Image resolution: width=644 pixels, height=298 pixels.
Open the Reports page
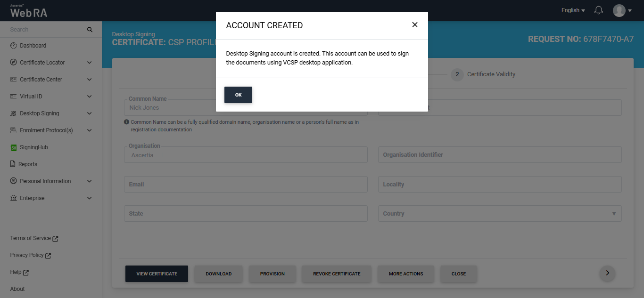point(28,164)
